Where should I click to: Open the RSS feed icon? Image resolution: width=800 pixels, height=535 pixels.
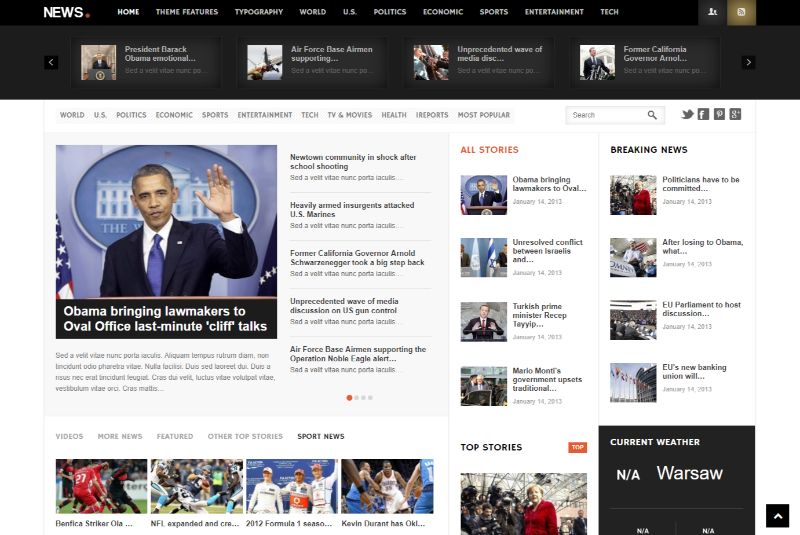[x=741, y=12]
